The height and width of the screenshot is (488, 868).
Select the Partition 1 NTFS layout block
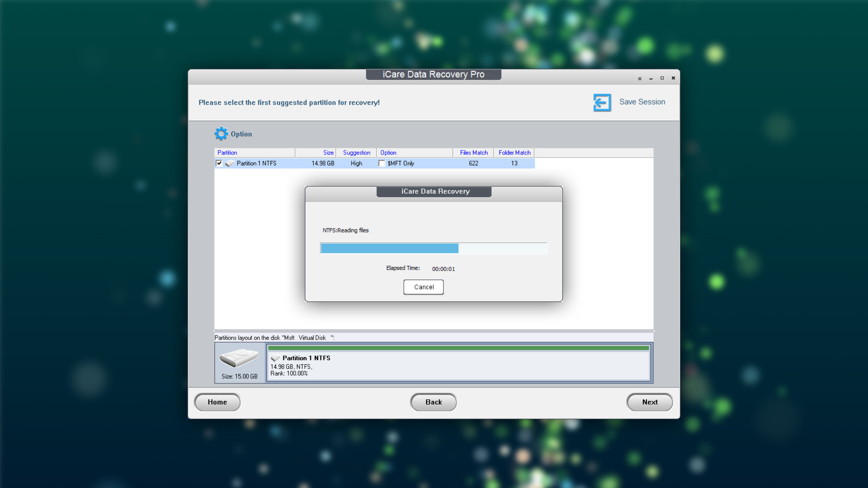point(458,363)
